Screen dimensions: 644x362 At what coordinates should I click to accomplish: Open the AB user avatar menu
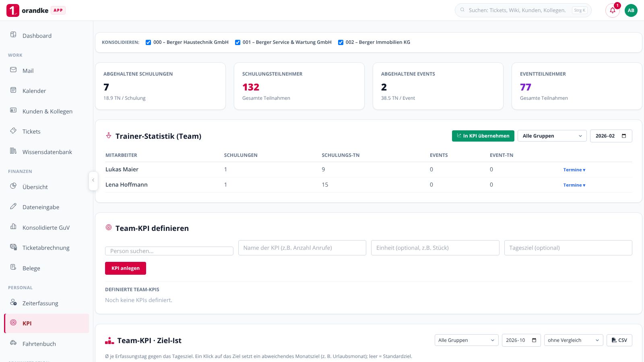(631, 10)
